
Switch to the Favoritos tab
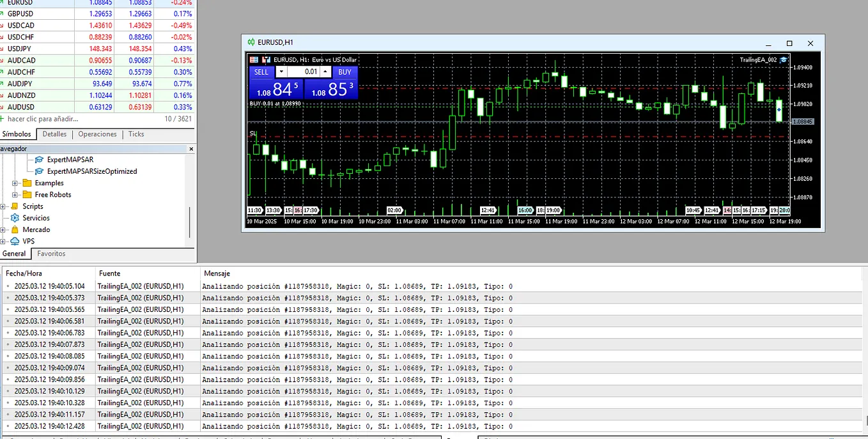(50, 253)
